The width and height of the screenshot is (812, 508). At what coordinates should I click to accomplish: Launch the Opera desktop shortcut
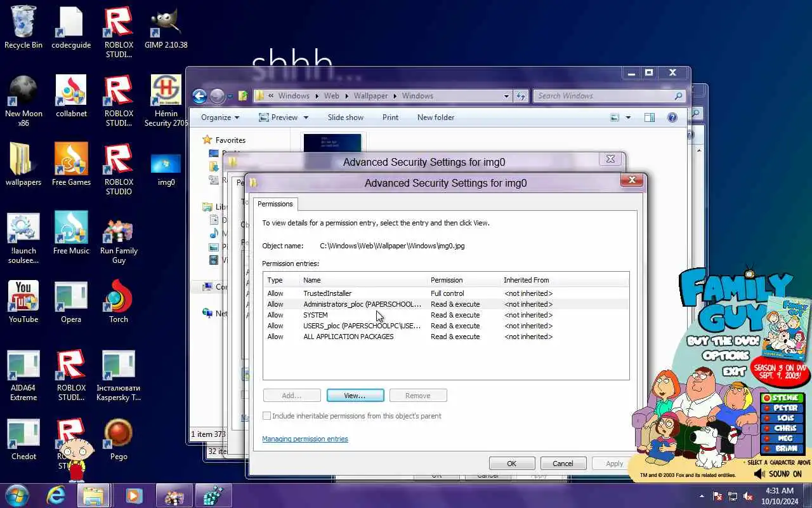[x=71, y=302]
